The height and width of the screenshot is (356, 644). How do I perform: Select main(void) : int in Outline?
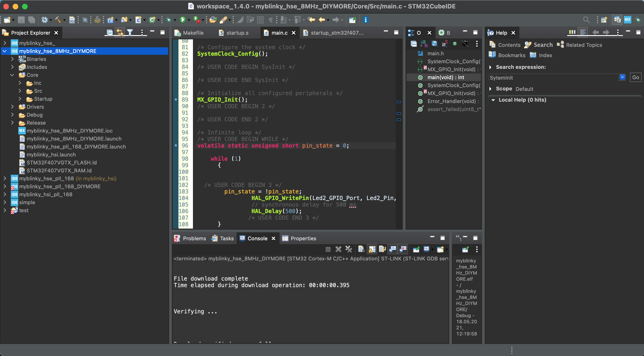click(444, 77)
